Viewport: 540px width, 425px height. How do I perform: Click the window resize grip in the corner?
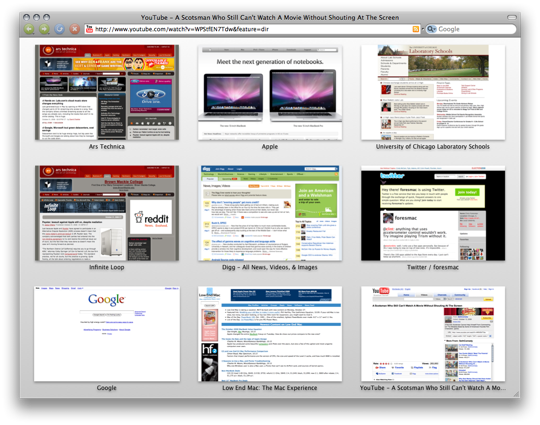coord(516,394)
